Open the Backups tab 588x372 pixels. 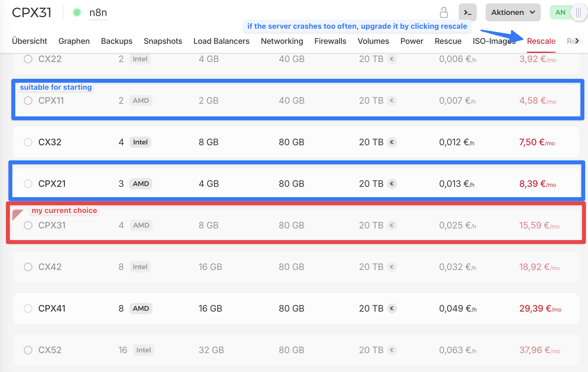[x=117, y=41]
